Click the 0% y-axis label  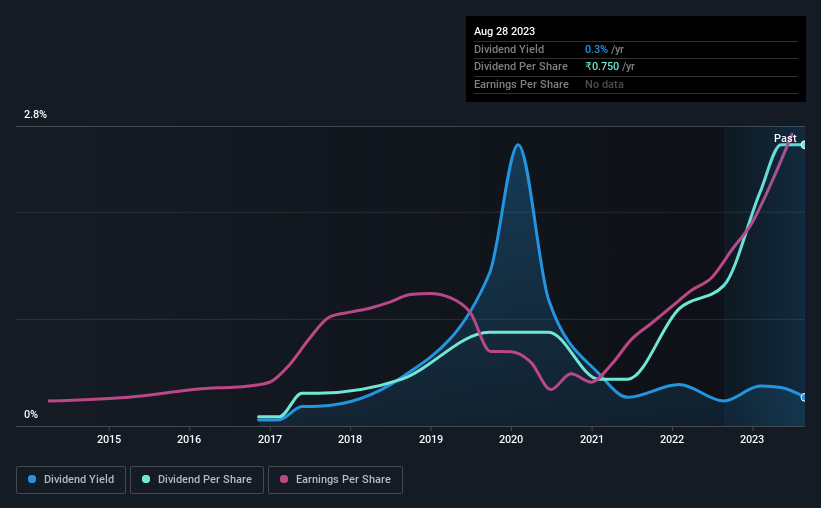(x=31, y=415)
